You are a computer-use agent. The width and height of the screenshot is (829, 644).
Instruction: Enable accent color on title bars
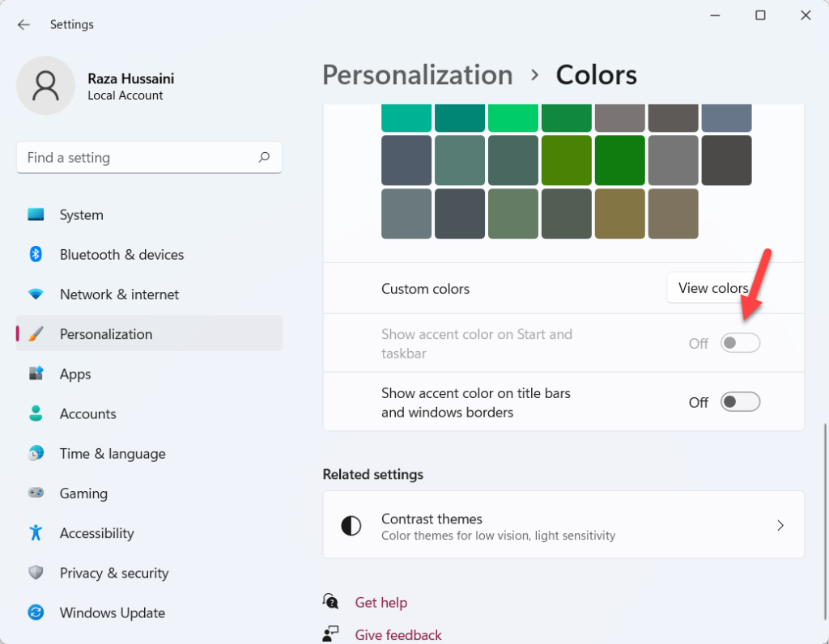[x=740, y=401]
